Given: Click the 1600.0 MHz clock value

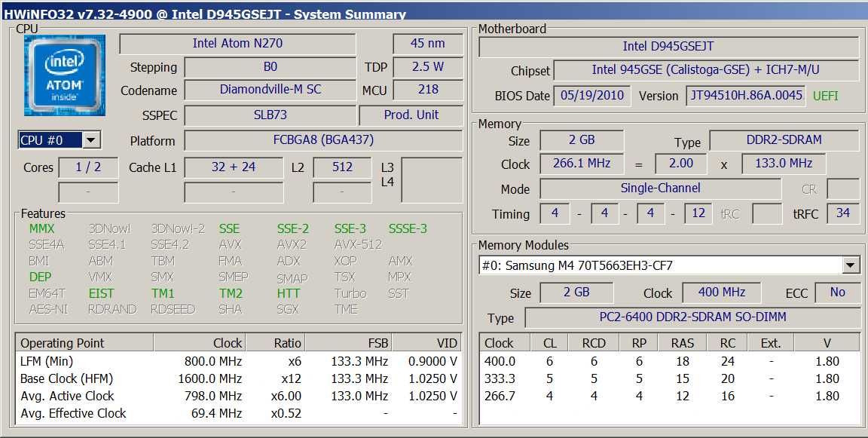Looking at the screenshot, I should pos(209,378).
